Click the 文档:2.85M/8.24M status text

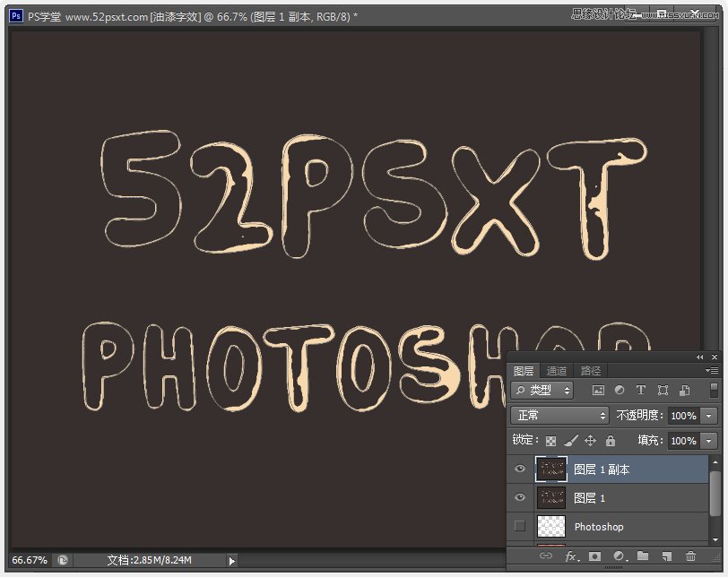[x=149, y=560]
